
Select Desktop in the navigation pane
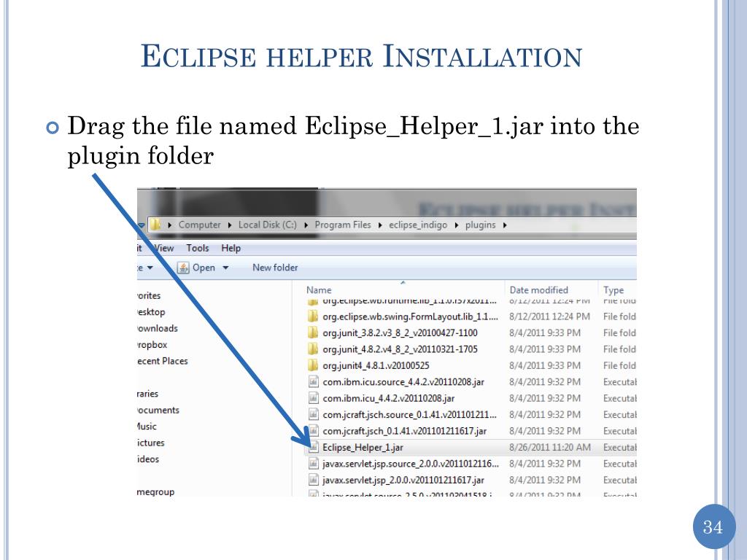[x=151, y=312]
